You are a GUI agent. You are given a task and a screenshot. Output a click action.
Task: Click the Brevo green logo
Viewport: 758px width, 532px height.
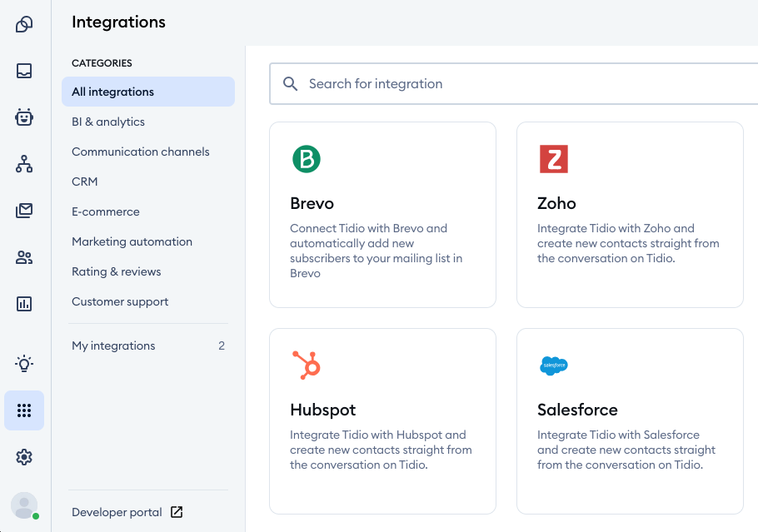pyautogui.click(x=307, y=159)
